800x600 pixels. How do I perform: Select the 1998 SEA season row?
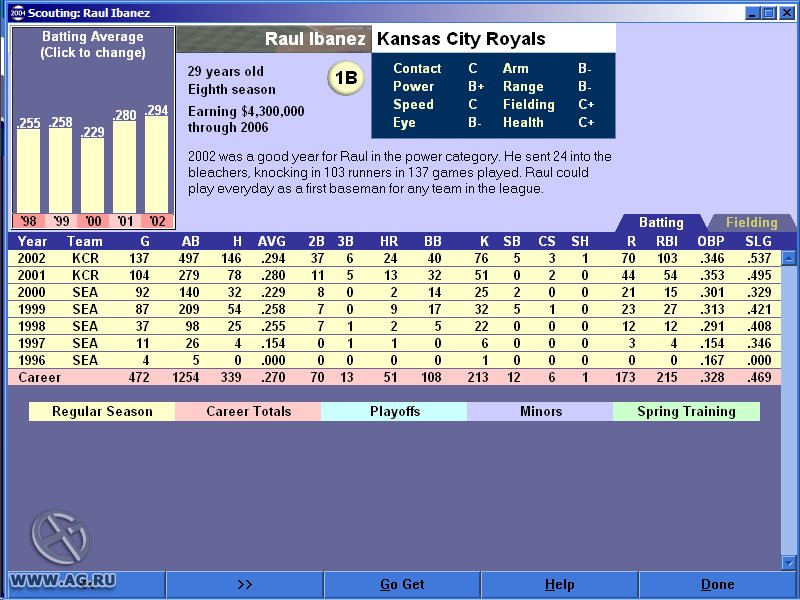394,326
